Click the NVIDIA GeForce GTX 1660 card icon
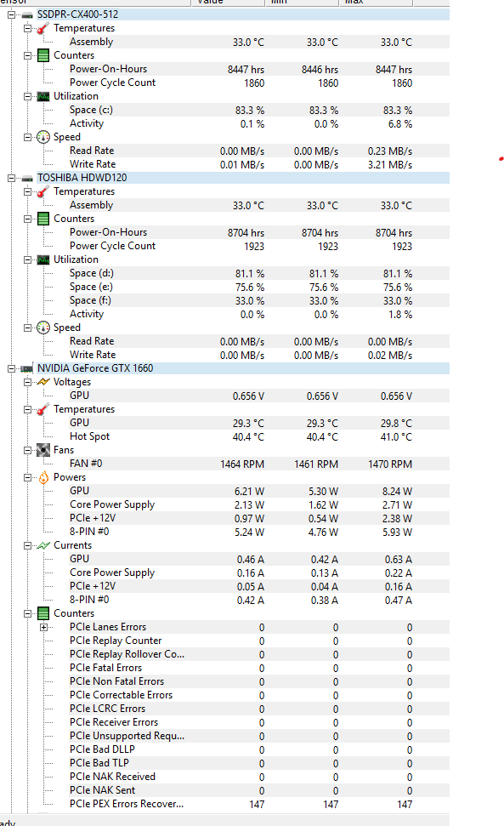This screenshot has height=826, width=504. (27, 368)
